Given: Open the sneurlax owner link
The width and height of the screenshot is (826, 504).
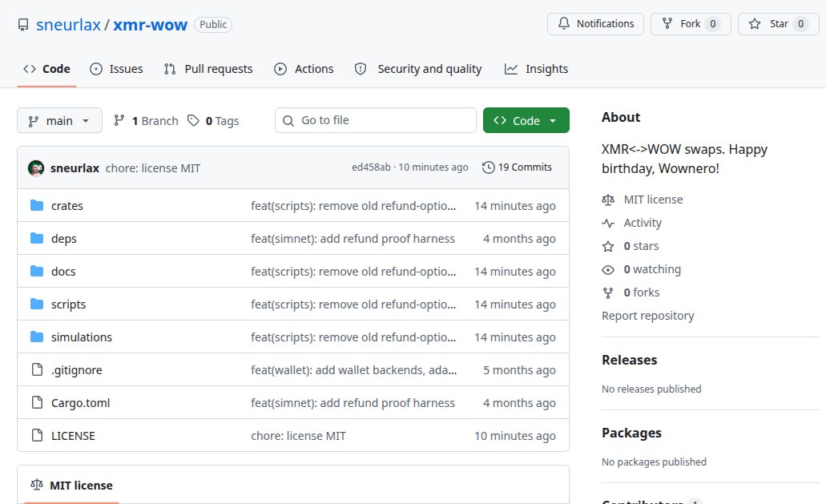Looking at the screenshot, I should point(68,25).
